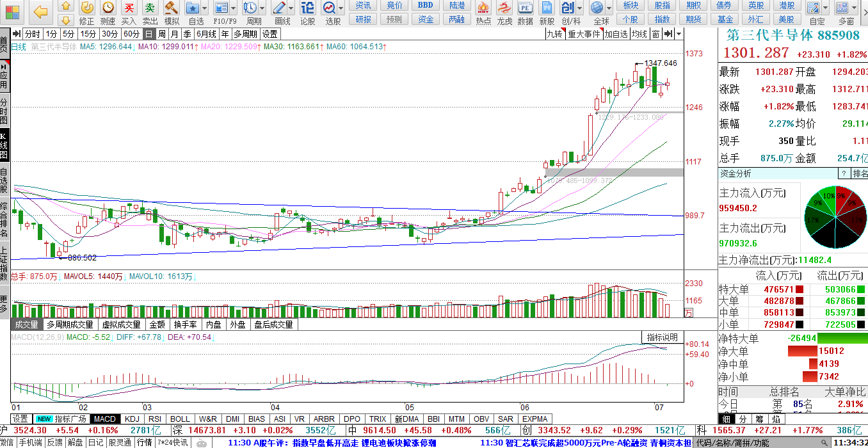This screenshot has width=868, height=448.
Task: Click the 指标说明 button
Action: coord(662,337)
